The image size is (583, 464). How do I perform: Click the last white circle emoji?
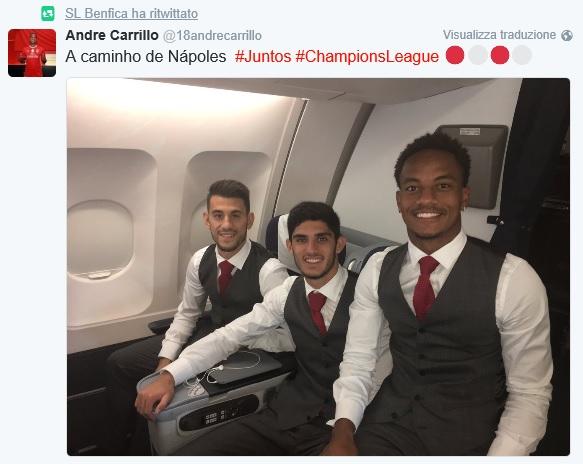[x=522, y=55]
